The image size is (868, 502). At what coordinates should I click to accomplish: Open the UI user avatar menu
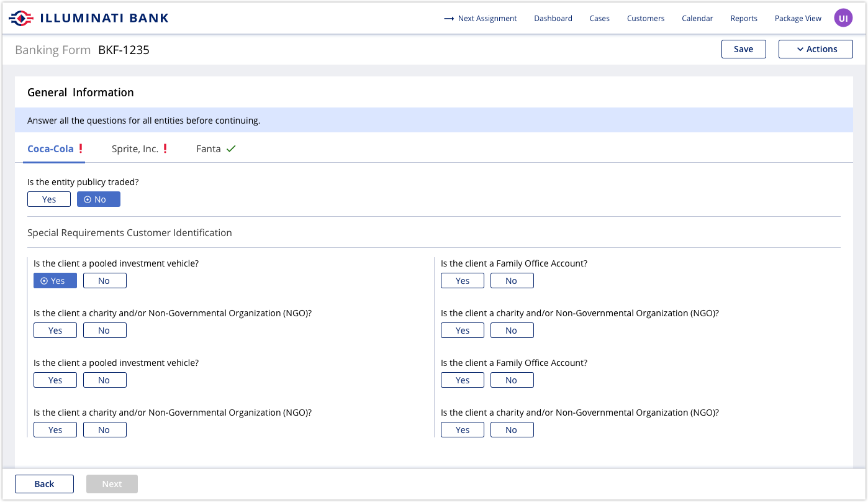pyautogui.click(x=843, y=17)
